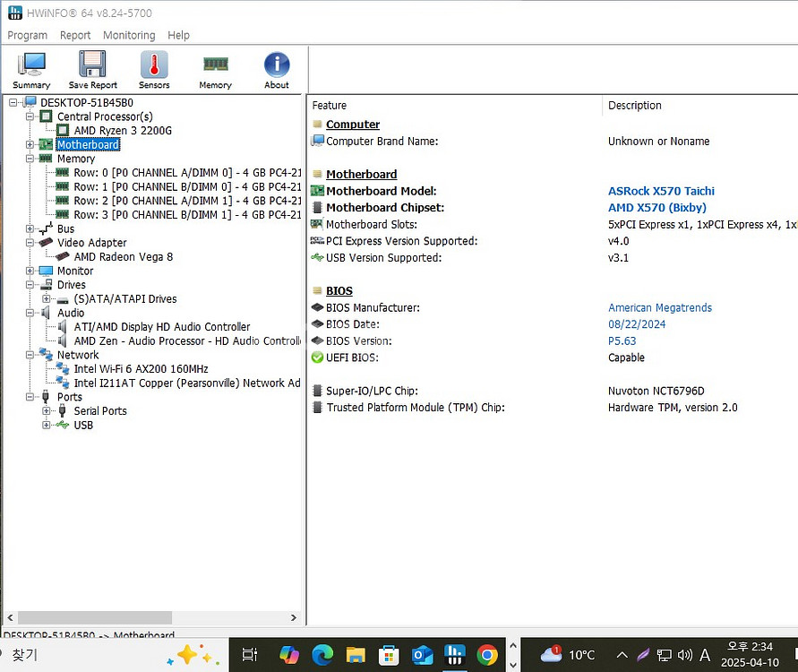Viewport: 798px width, 672px height.
Task: Collapse the Memory tree node
Action: [x=30, y=159]
